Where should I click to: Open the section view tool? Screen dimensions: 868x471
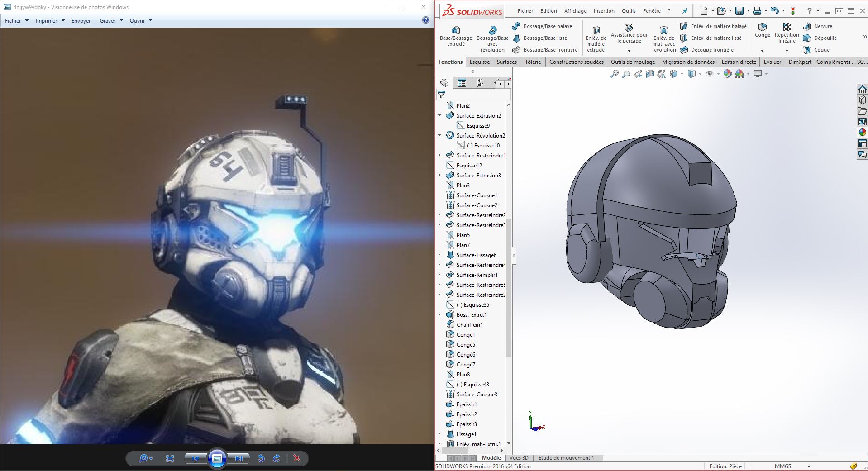[x=650, y=74]
